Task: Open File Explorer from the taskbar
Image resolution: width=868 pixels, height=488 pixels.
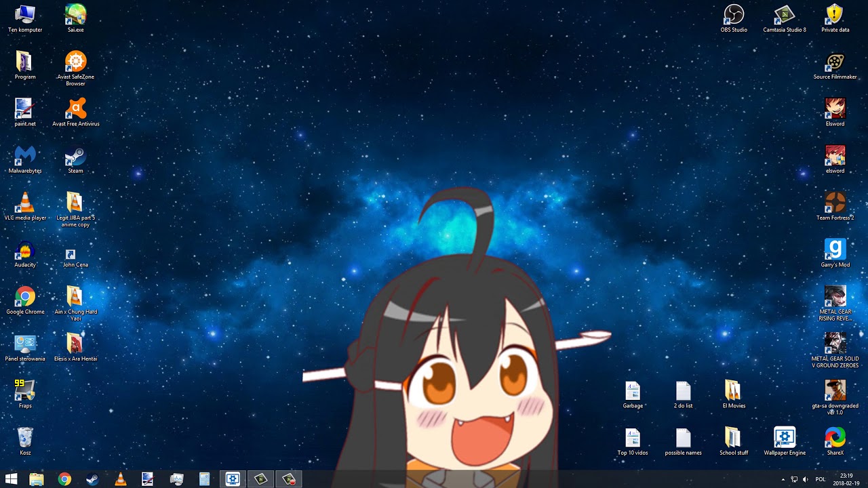Action: click(x=37, y=479)
